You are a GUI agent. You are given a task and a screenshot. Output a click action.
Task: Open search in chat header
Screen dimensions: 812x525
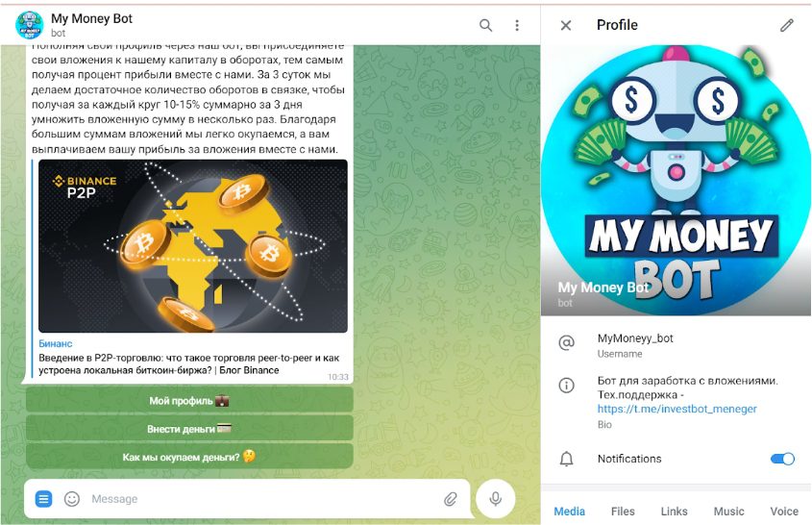click(485, 25)
